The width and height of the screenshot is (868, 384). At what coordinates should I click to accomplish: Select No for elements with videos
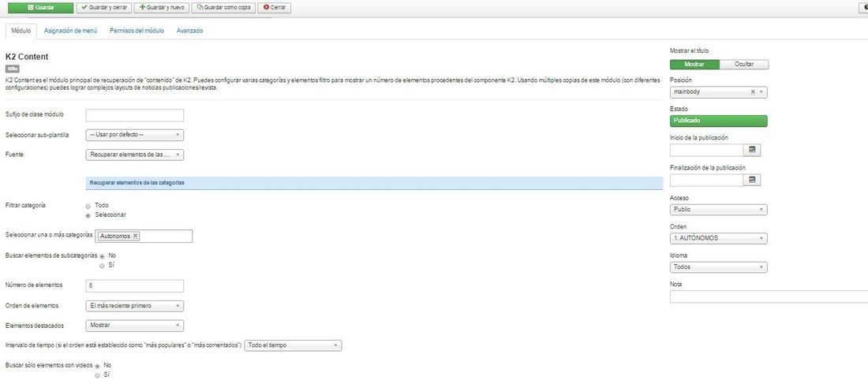coord(97,367)
